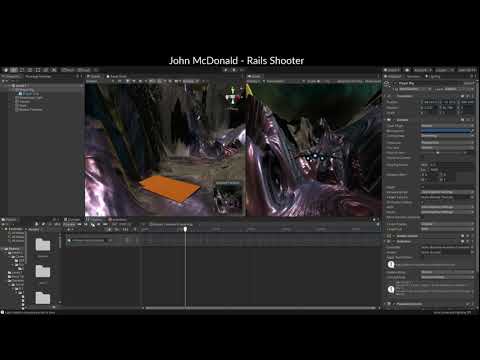
Task: Toggle Pivot/Center handle position button
Action: pos(68,70)
